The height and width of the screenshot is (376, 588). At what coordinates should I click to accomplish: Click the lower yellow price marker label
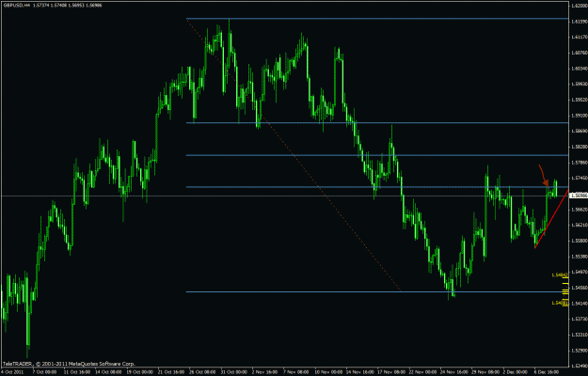[x=560, y=303]
